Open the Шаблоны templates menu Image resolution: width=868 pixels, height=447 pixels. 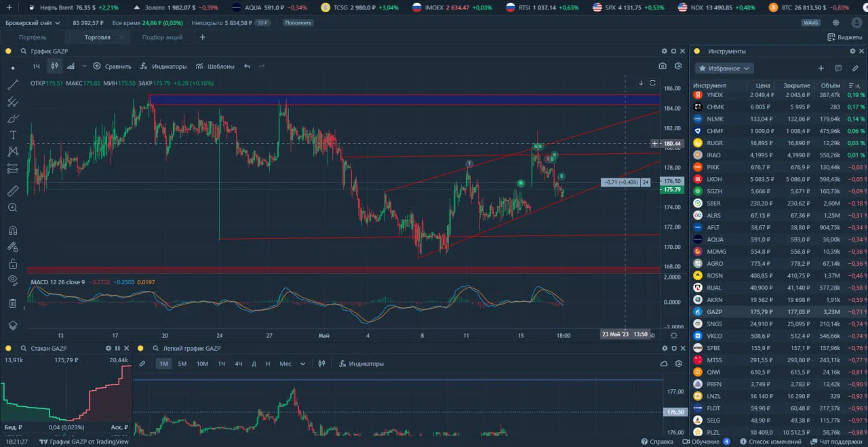tap(215, 66)
